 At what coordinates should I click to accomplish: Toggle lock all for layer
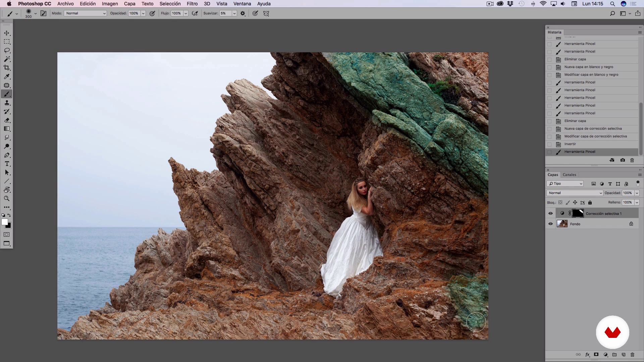[590, 202]
